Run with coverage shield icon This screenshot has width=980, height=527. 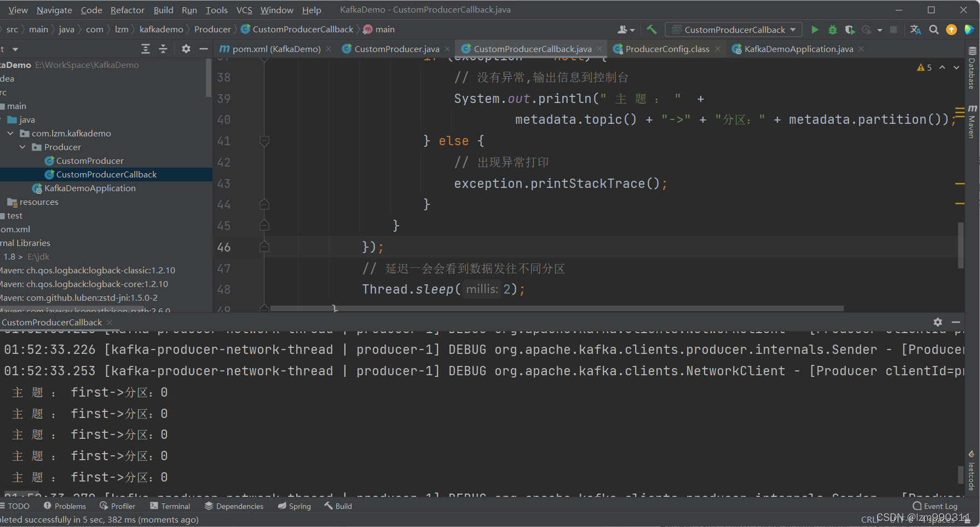pyautogui.click(x=849, y=30)
